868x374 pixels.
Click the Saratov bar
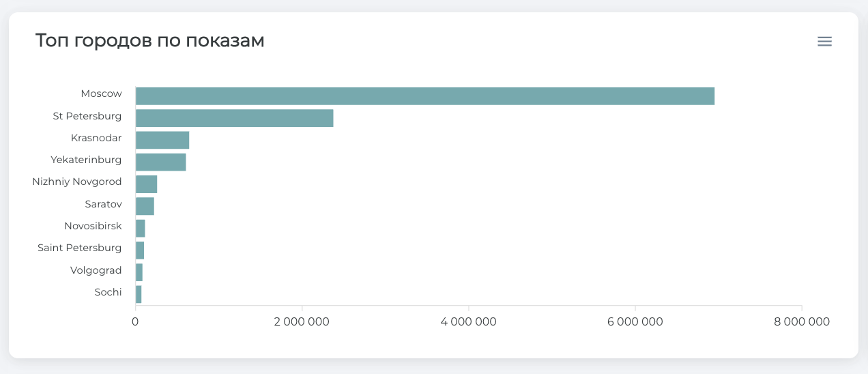[x=145, y=206]
